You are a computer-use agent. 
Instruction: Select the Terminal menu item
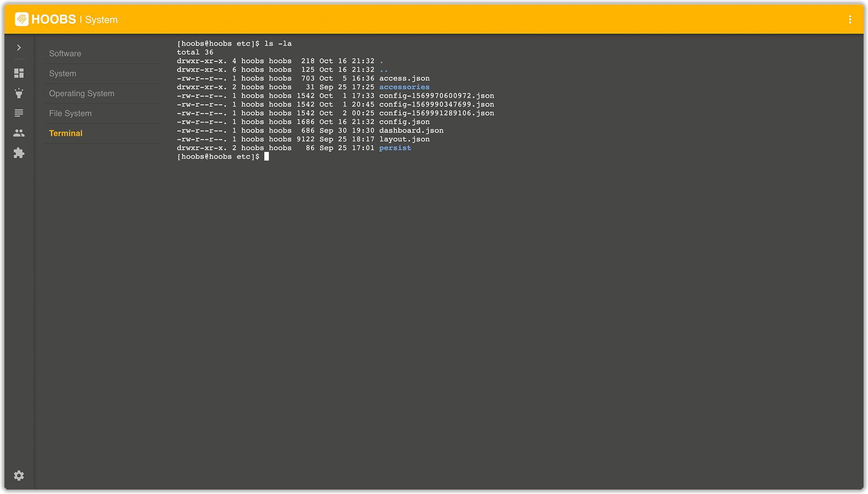click(x=66, y=133)
